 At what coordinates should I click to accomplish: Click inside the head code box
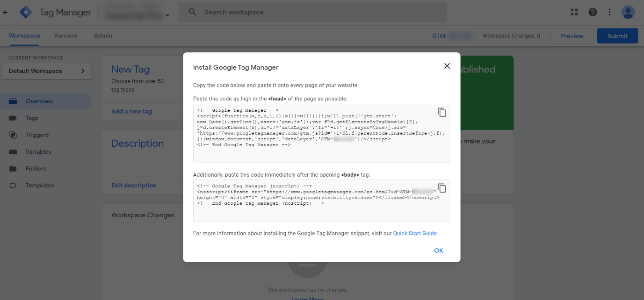tap(321, 133)
